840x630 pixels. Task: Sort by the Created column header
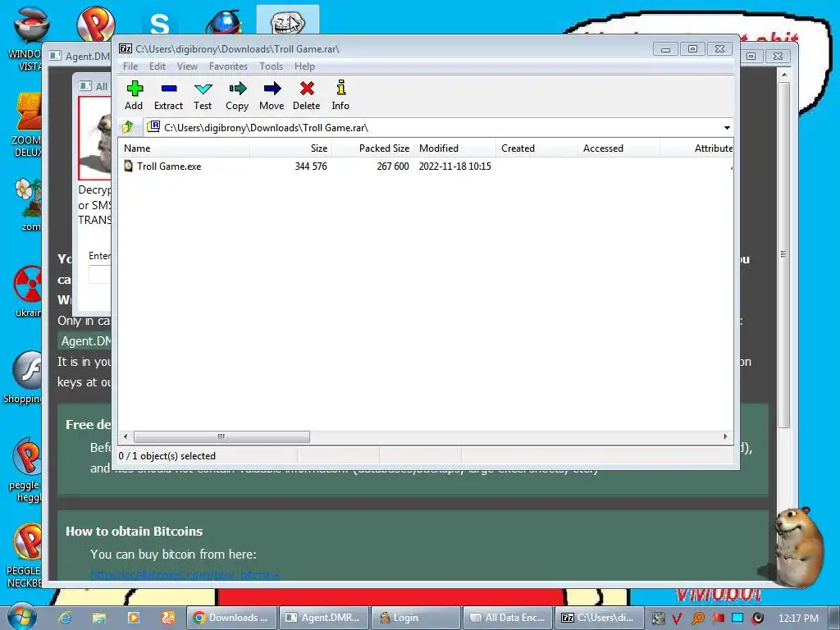[536, 148]
